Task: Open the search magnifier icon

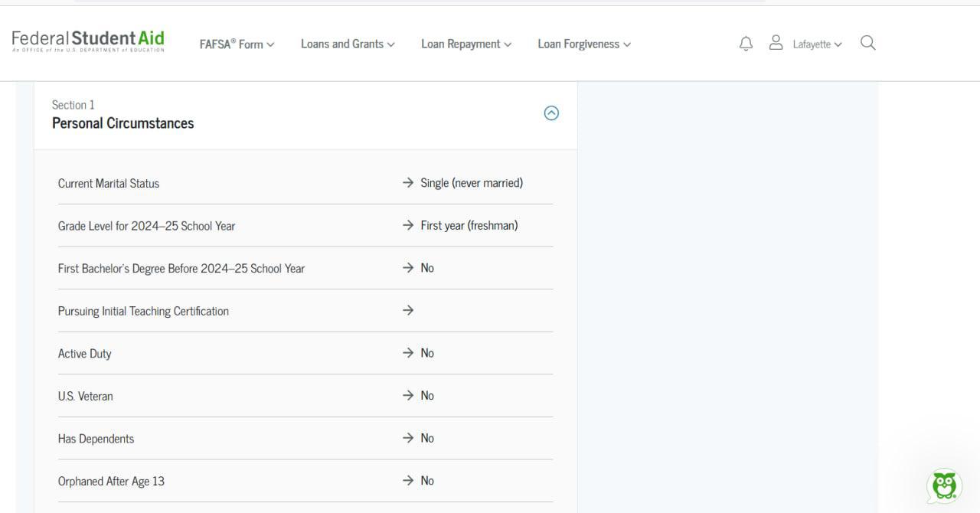Action: click(x=867, y=43)
